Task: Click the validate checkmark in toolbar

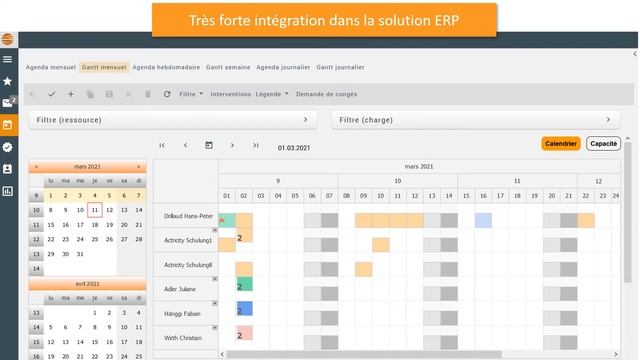Action: [x=51, y=94]
